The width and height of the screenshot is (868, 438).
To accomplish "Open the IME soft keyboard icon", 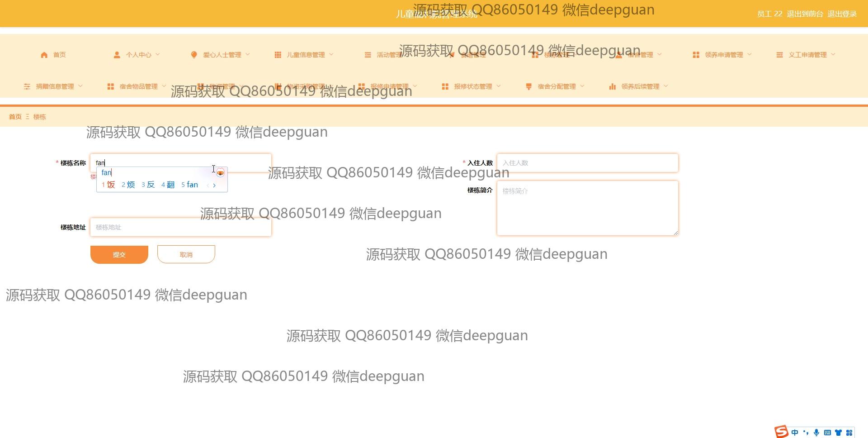I will click(x=827, y=433).
